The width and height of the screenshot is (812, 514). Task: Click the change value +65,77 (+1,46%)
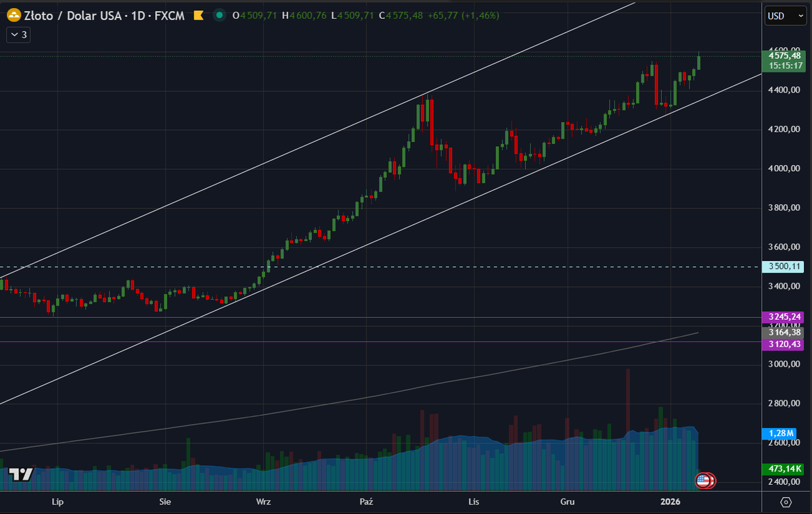pos(464,16)
